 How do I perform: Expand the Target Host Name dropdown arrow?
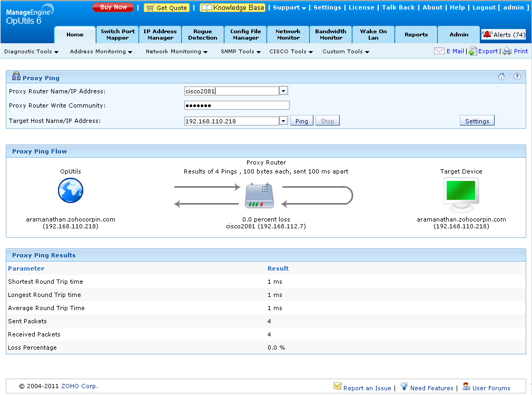tap(283, 121)
